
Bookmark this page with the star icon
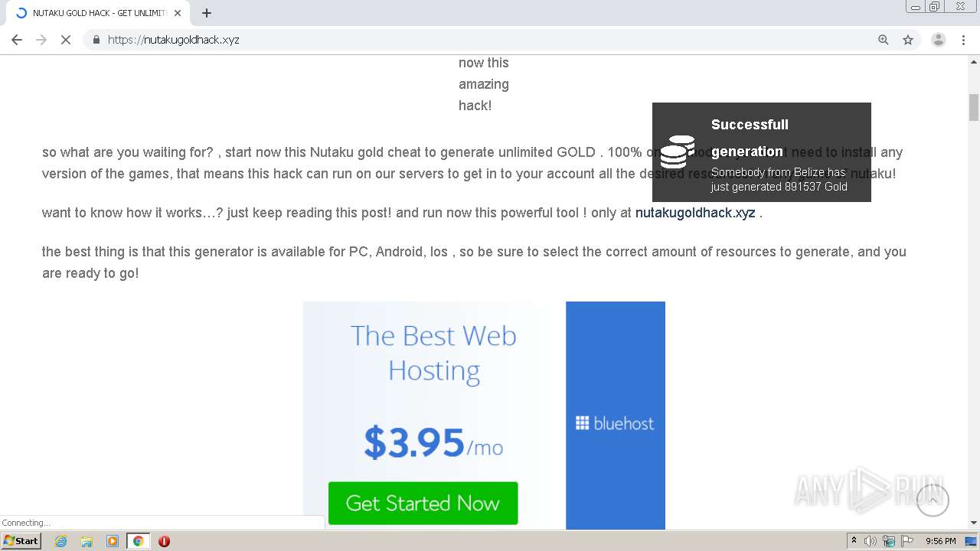(908, 40)
